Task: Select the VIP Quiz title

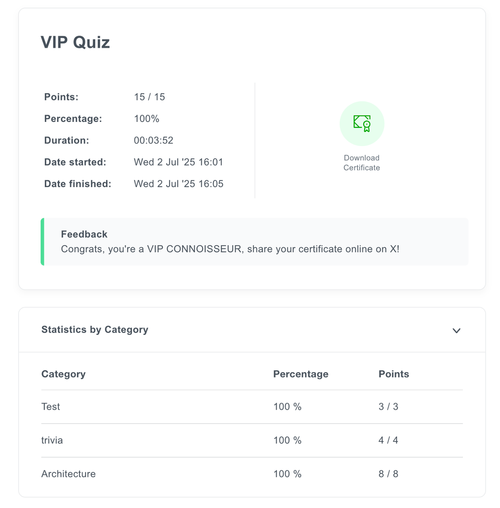Action: (75, 42)
